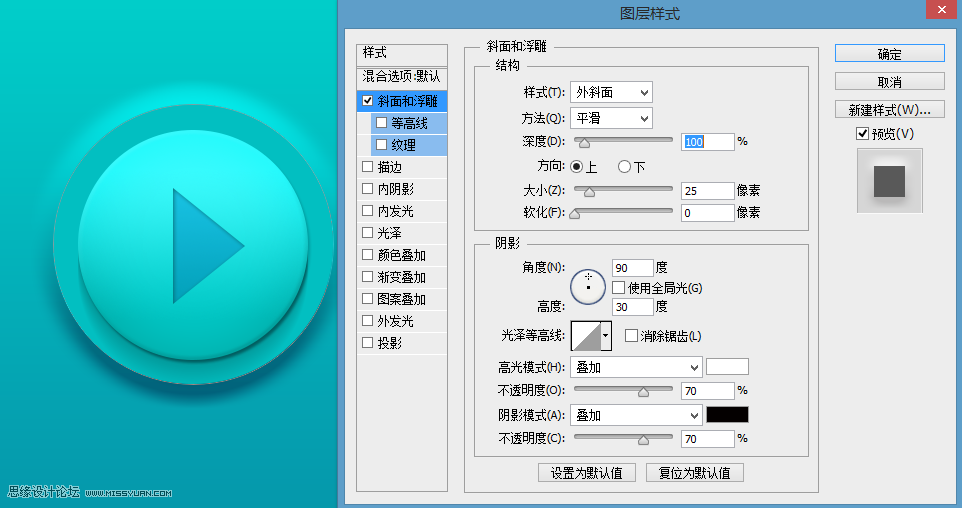This screenshot has width=962, height=508.
Task: Check the 外发光 style checkbox
Action: coord(367,321)
